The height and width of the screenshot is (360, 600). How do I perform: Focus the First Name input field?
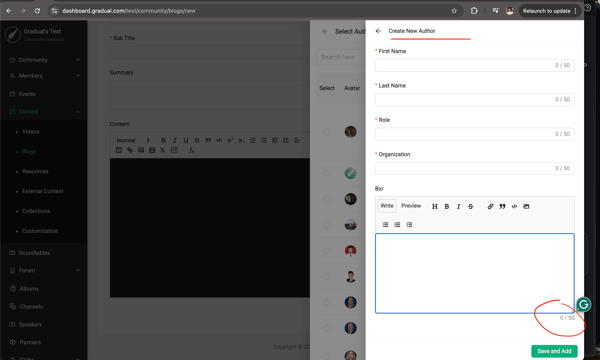[474, 65]
